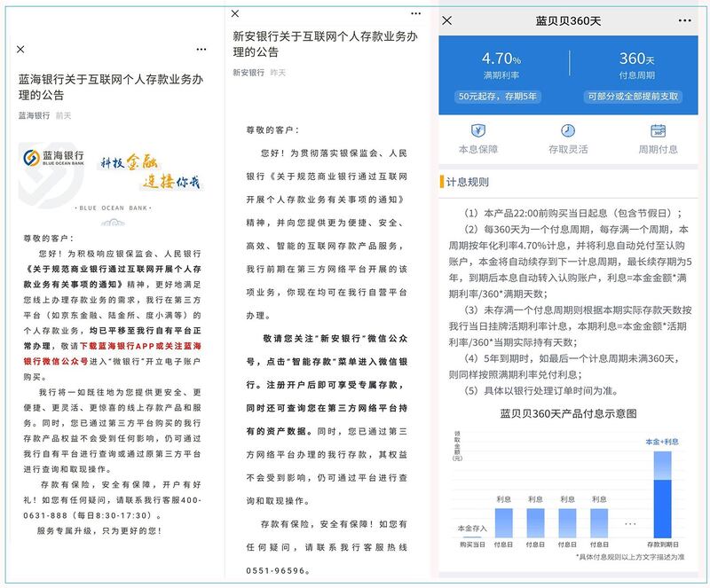
Task: Tap the 周期付息 calendar icon
Action: click(658, 131)
